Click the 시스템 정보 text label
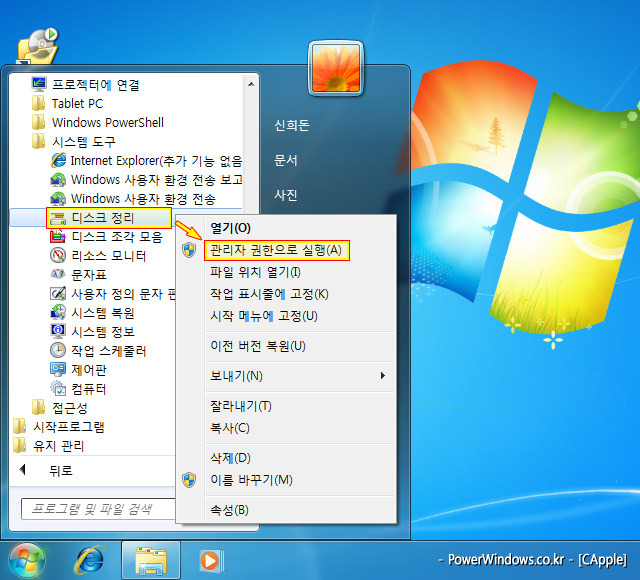 [103, 331]
